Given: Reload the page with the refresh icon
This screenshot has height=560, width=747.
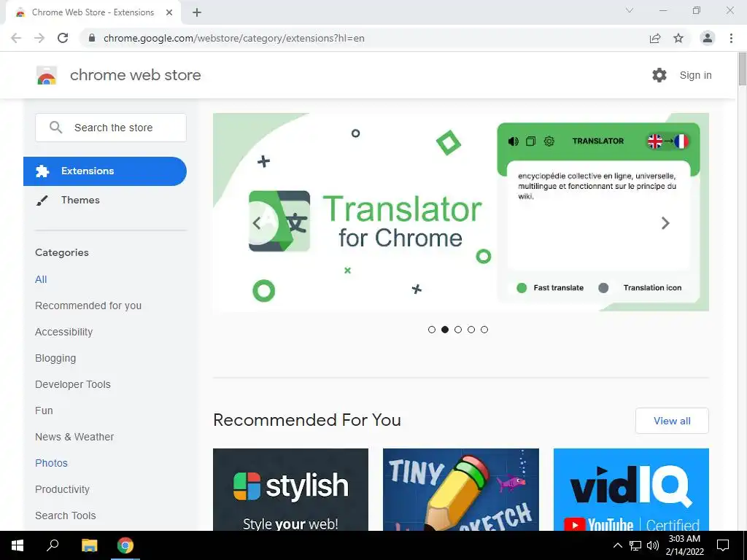Looking at the screenshot, I should (x=63, y=38).
